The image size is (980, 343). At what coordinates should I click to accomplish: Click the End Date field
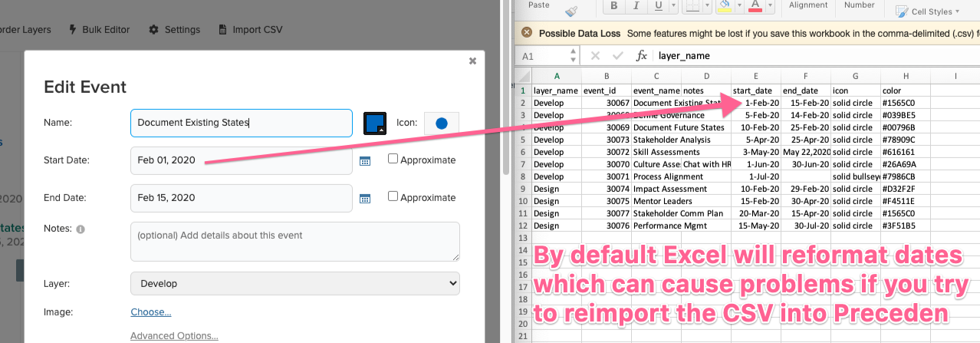click(x=242, y=197)
